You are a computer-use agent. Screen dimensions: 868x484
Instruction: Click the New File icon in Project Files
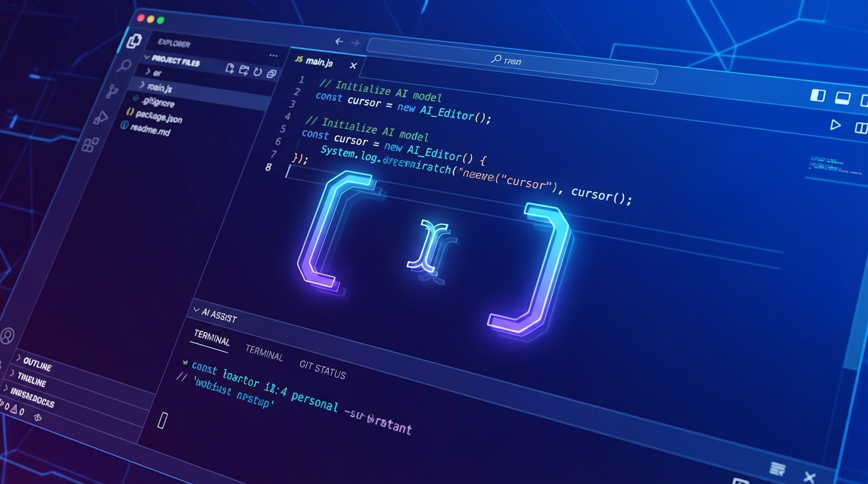click(230, 69)
